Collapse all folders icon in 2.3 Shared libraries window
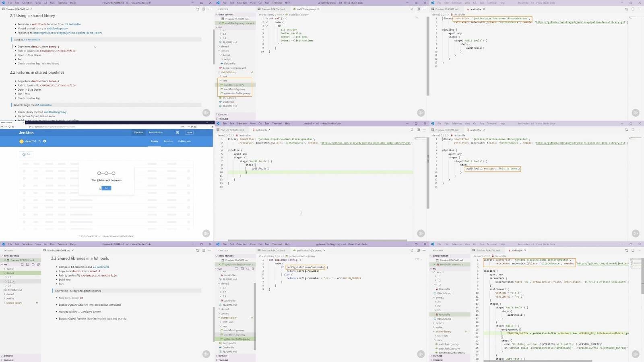This screenshot has height=362, width=644. [x=38, y=265]
